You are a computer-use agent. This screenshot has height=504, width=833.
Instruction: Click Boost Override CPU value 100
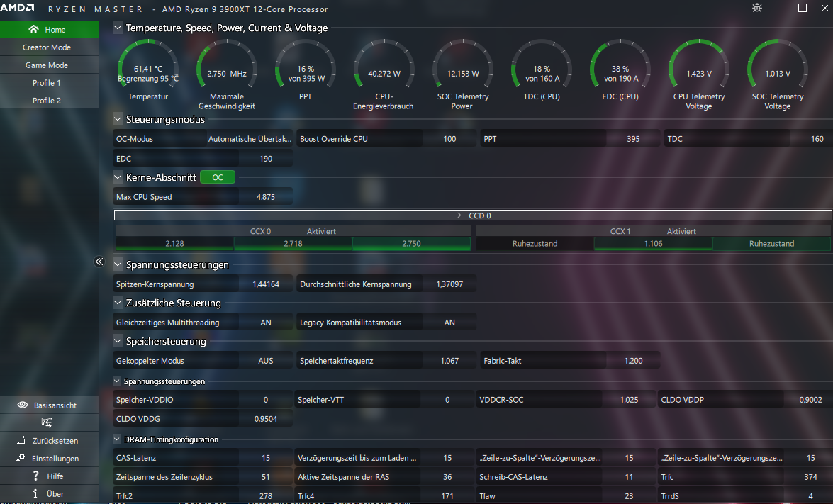(449, 139)
